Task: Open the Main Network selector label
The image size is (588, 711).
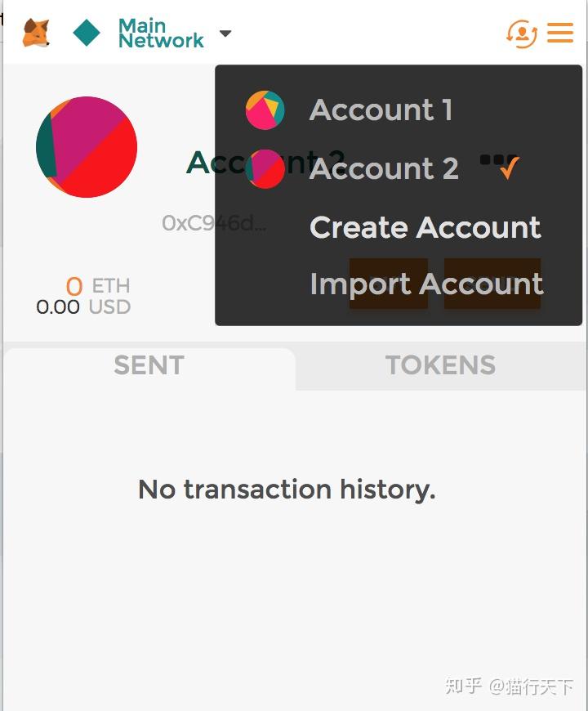Action: coord(161,33)
